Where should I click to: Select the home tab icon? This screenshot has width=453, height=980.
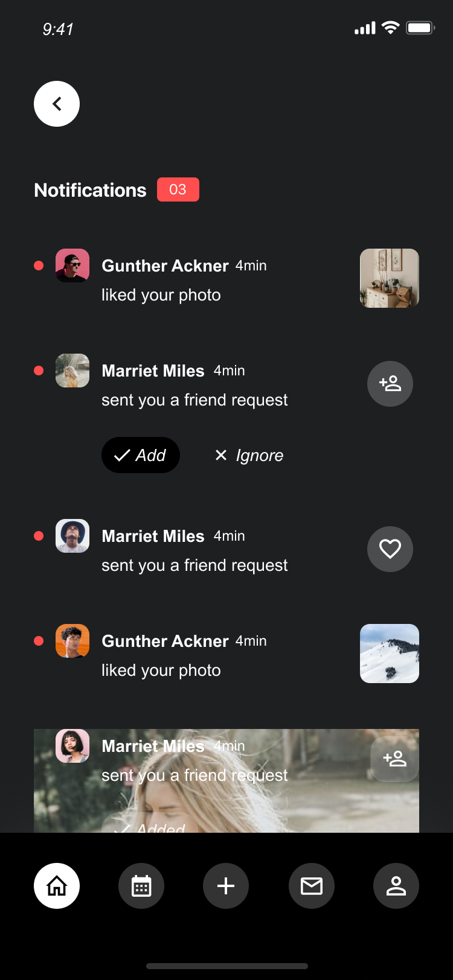tap(57, 886)
